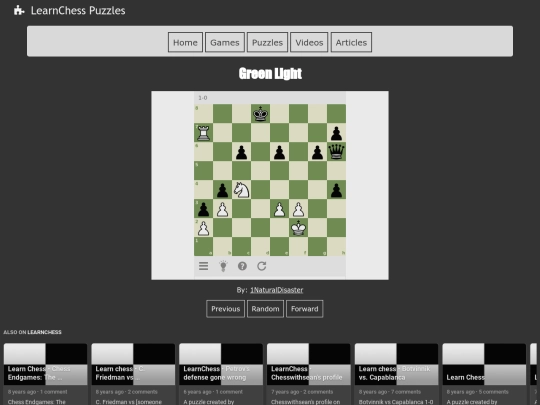Select the white pawn on a2
This screenshot has height=405, width=540.
pos(204,227)
